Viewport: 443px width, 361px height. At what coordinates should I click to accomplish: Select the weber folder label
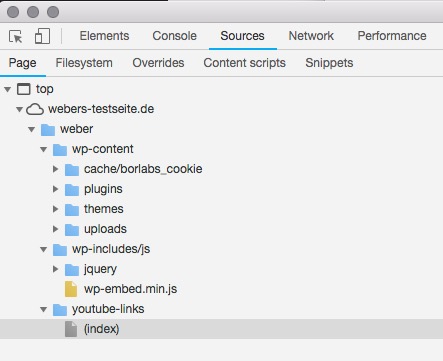[x=77, y=129]
